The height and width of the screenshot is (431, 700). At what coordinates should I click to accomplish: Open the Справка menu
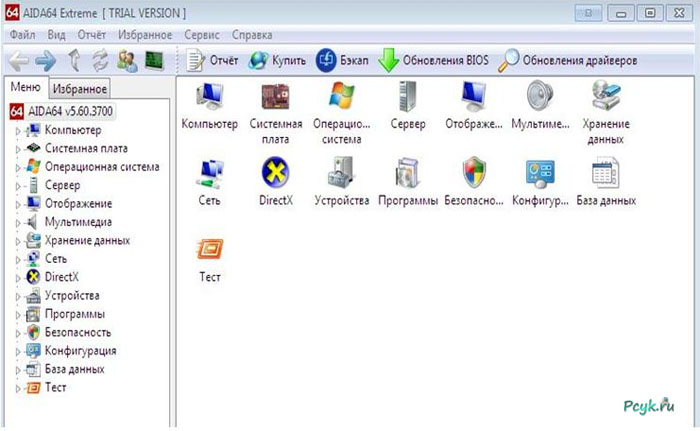pos(252,35)
